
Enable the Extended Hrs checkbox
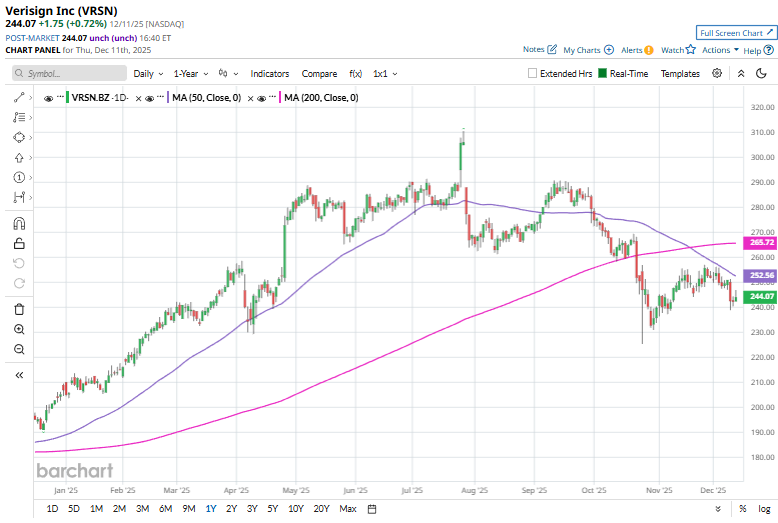pyautogui.click(x=533, y=73)
